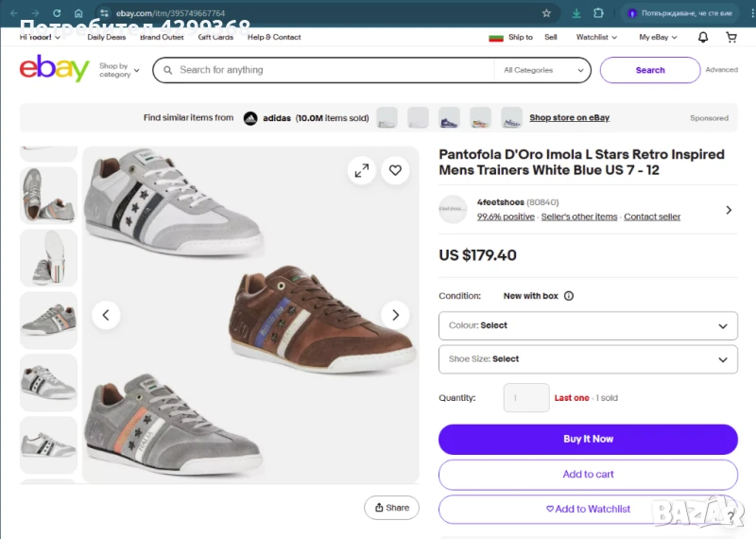Bookmark this page with the star icon
The height and width of the screenshot is (539, 756).
click(546, 13)
